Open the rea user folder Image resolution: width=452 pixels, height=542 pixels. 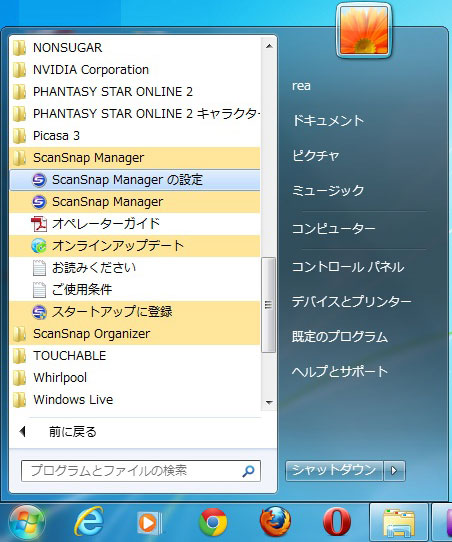click(301, 86)
